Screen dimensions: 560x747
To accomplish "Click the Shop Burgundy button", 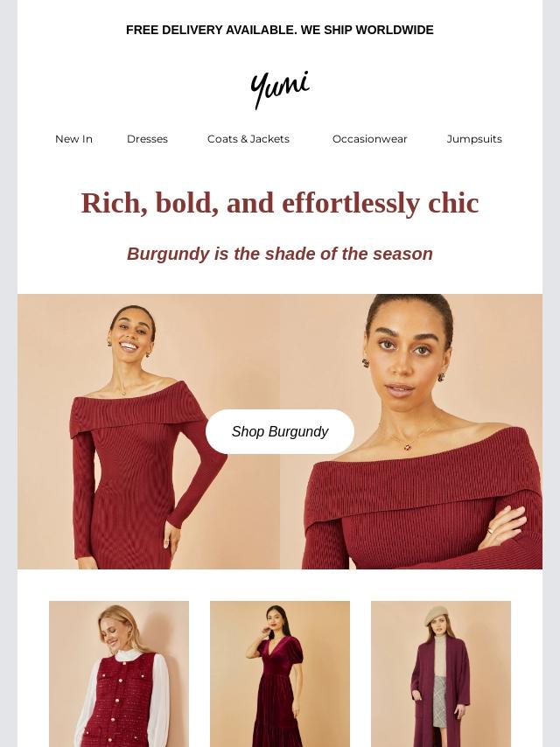I will pyautogui.click(x=280, y=431).
